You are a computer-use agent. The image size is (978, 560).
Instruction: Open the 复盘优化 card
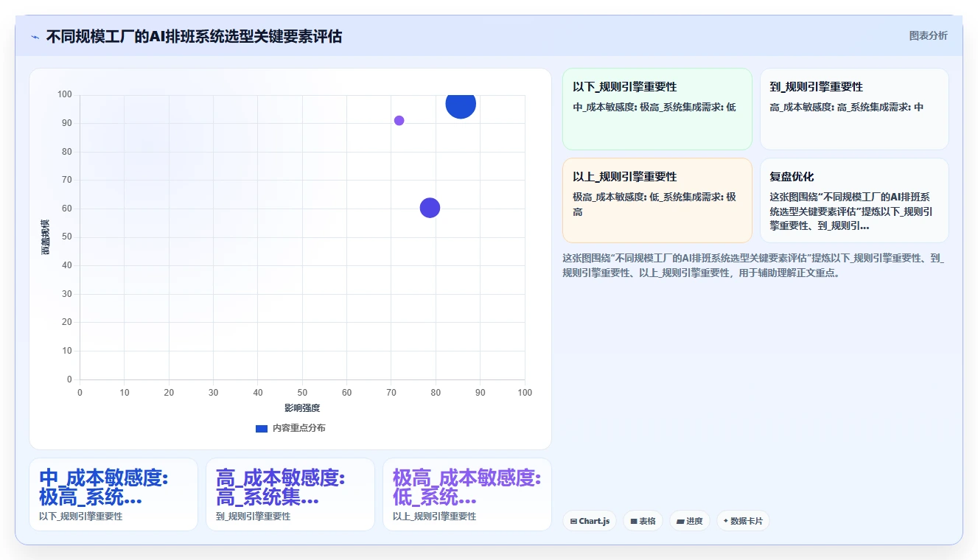[x=854, y=200]
